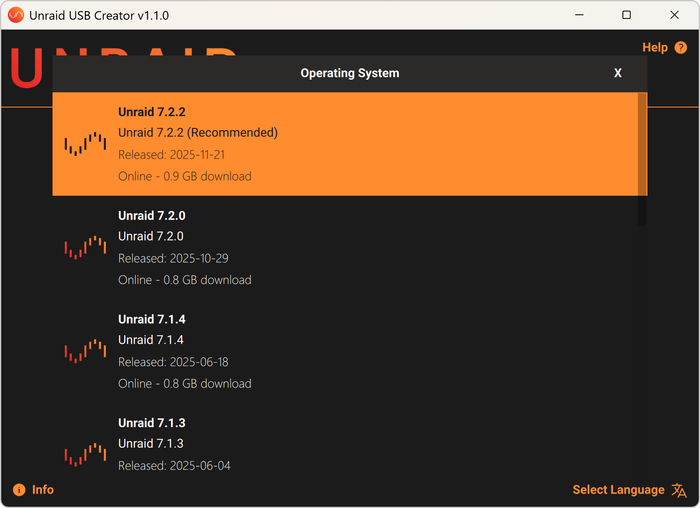Click the Unraid 7.1.4 wave logo icon

[x=85, y=351]
